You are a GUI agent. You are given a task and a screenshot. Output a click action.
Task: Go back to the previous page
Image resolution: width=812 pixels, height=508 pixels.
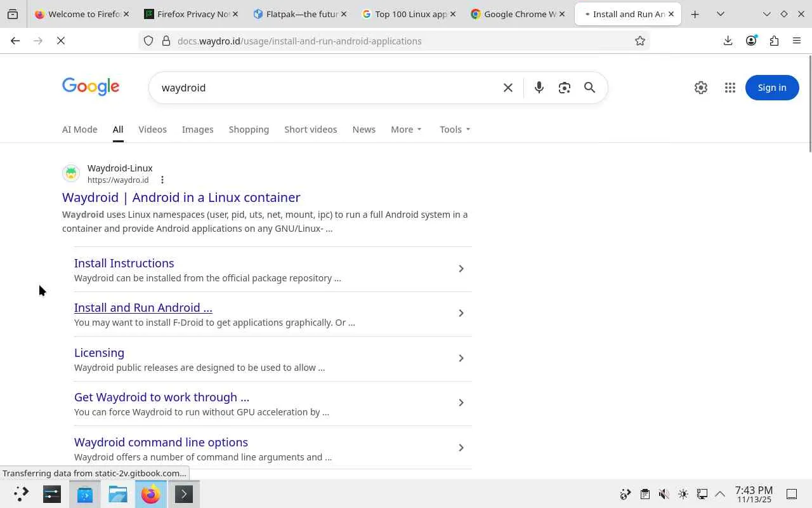15,41
